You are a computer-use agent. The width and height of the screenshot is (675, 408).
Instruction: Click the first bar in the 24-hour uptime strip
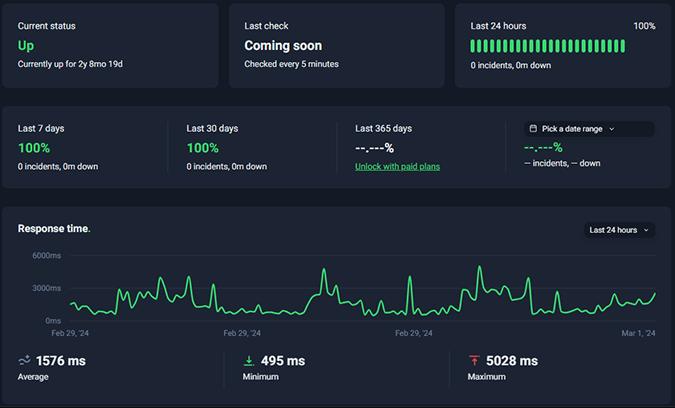[473, 46]
